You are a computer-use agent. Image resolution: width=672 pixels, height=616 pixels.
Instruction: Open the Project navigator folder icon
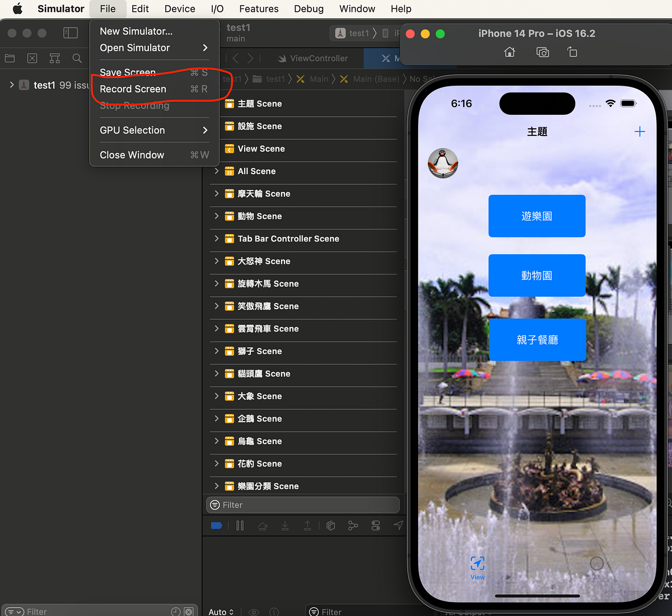(x=10, y=58)
